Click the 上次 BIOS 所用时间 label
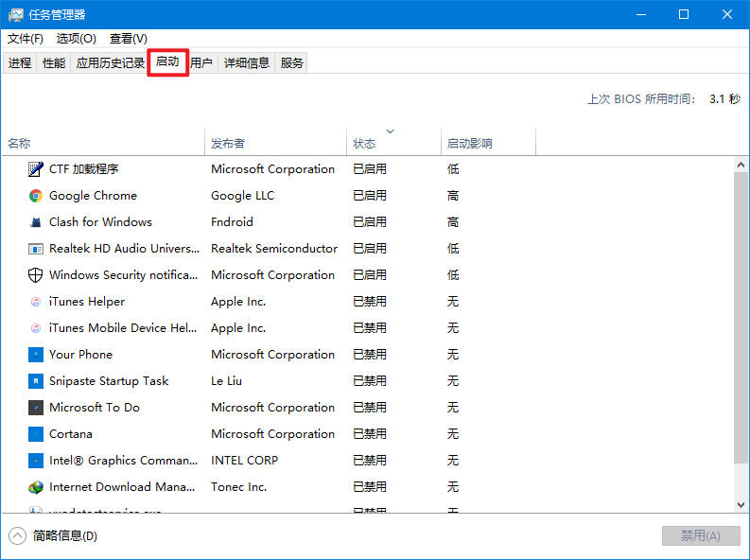This screenshot has width=750, height=560. 641,99
